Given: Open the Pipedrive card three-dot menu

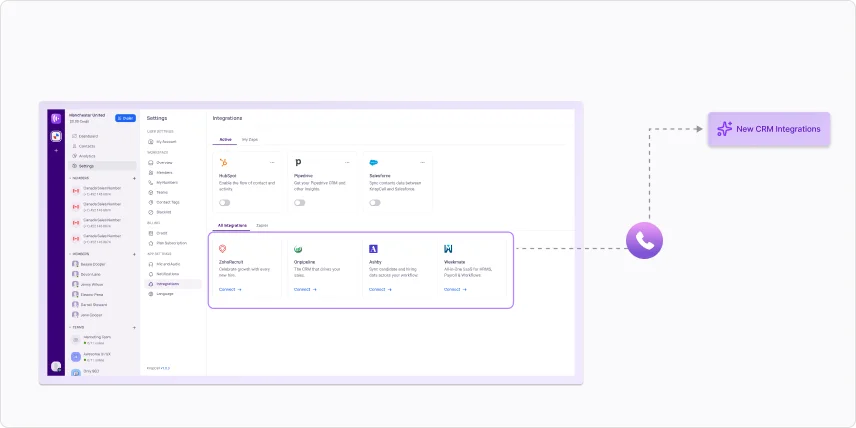Looking at the screenshot, I should click(347, 162).
